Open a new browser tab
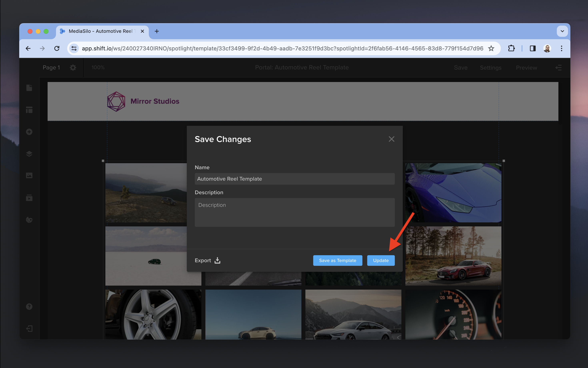This screenshot has height=368, width=588. click(x=157, y=31)
